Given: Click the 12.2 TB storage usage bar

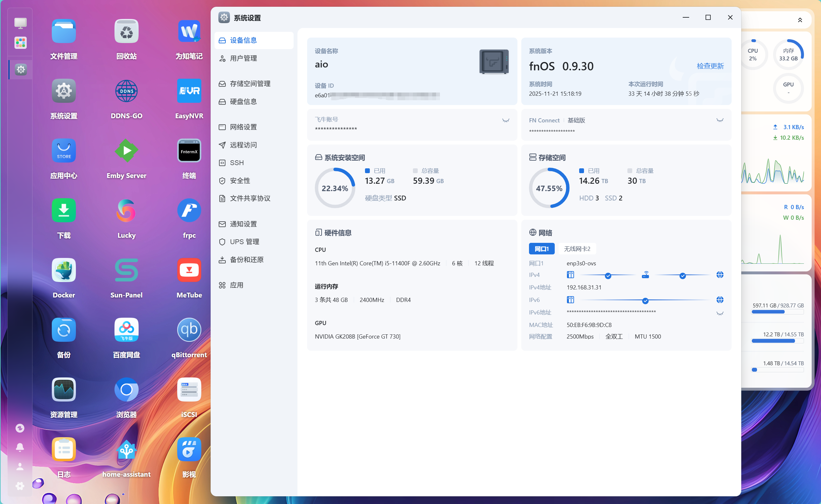Looking at the screenshot, I should [x=777, y=341].
